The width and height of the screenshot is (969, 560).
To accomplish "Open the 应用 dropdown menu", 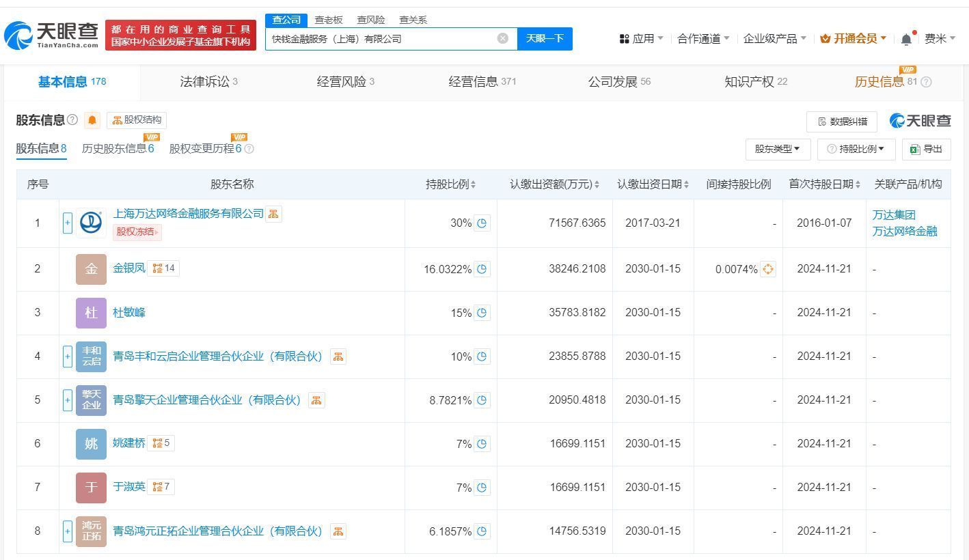I will [x=641, y=39].
